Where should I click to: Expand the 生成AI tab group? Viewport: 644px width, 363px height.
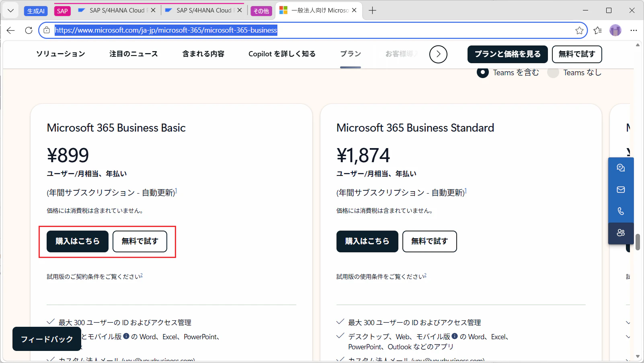[36, 11]
